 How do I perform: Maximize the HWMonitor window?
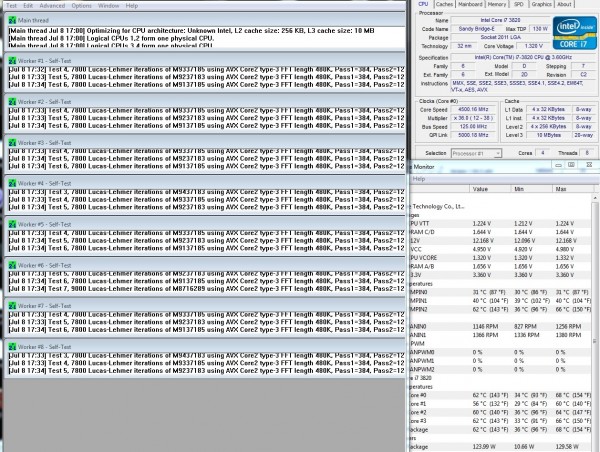tap(571, 165)
